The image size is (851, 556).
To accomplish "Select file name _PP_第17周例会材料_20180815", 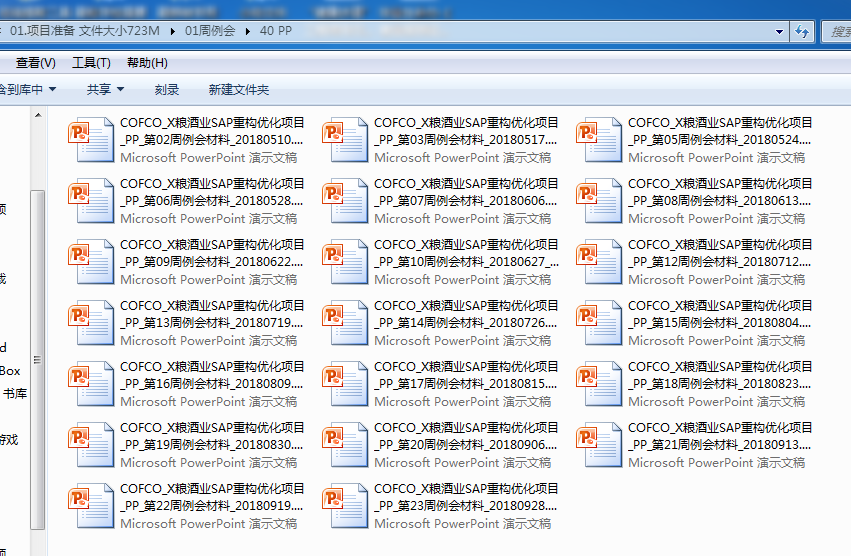I will 466,384.
